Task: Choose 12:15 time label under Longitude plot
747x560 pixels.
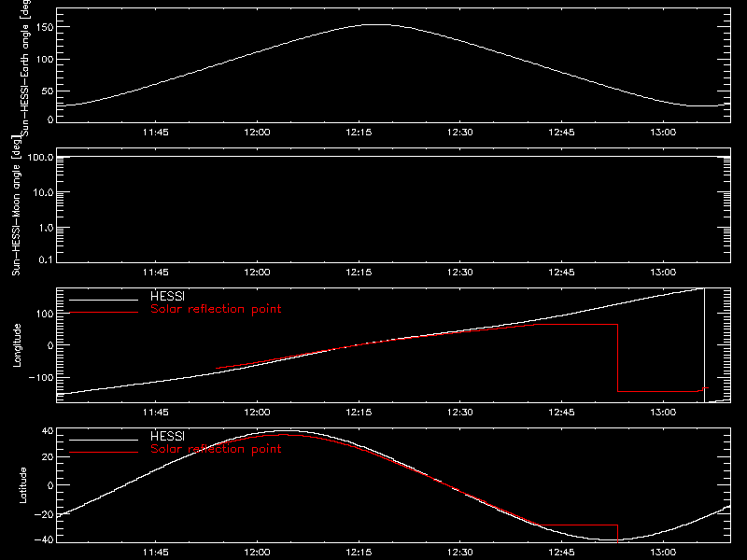Action: (359, 413)
